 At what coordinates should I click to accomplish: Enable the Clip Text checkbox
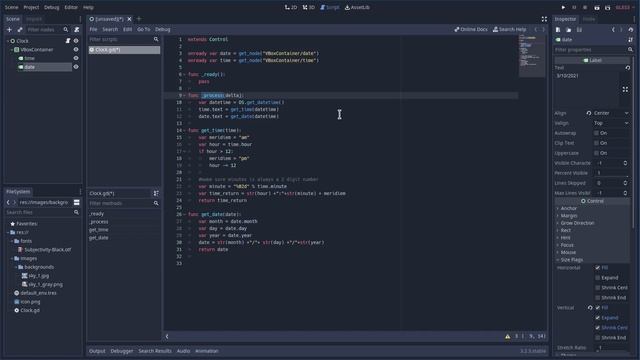[597, 143]
